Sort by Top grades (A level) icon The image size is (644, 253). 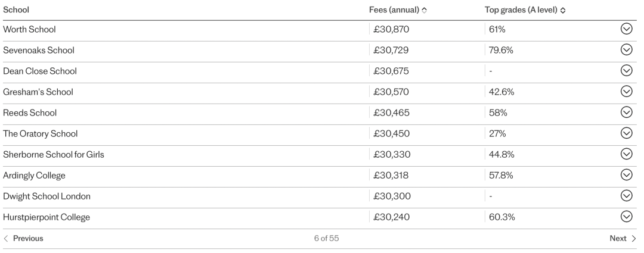(x=563, y=10)
